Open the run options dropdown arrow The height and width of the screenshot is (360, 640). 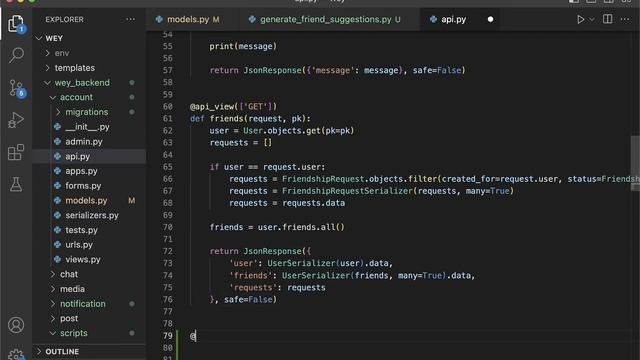click(x=591, y=19)
